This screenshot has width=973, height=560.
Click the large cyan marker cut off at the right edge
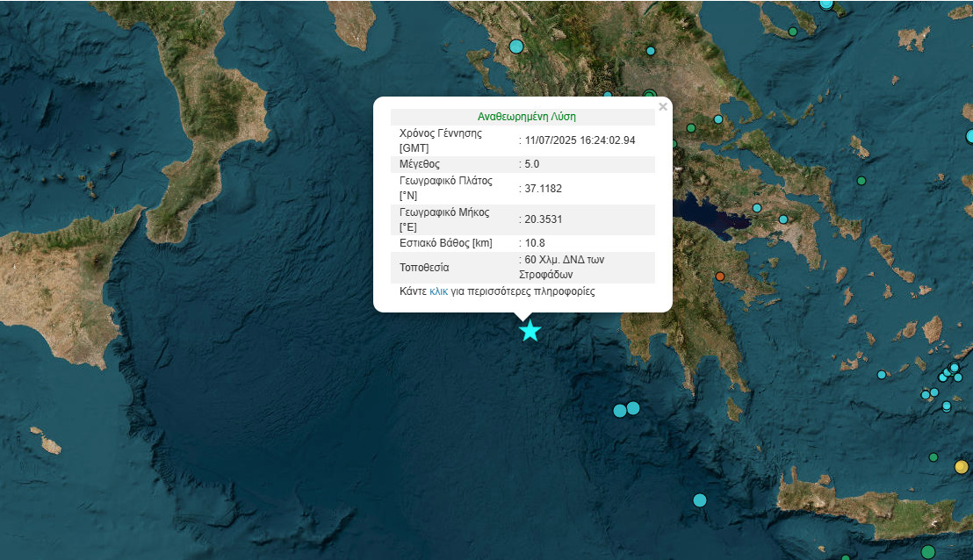[969, 136]
